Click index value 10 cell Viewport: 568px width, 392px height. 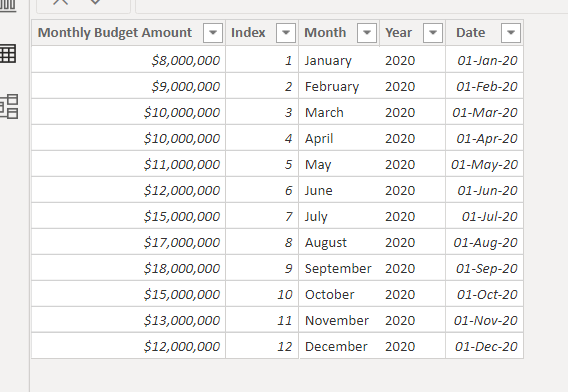click(262, 294)
